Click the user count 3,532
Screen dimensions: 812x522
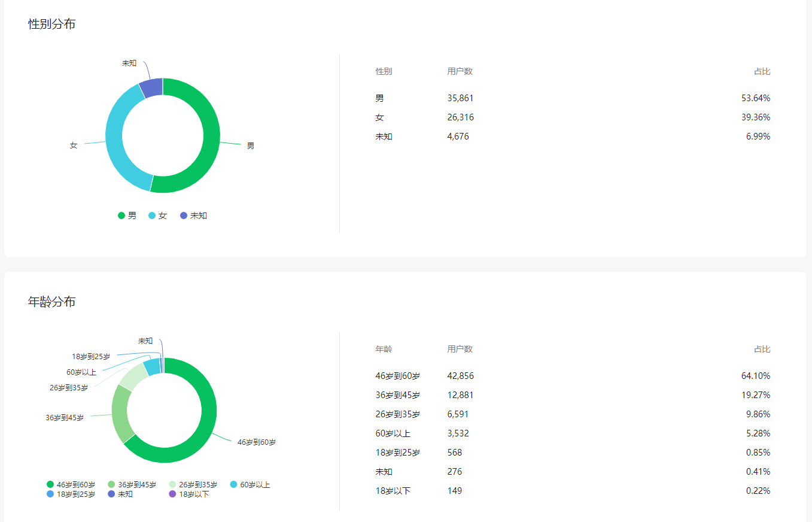(458, 433)
